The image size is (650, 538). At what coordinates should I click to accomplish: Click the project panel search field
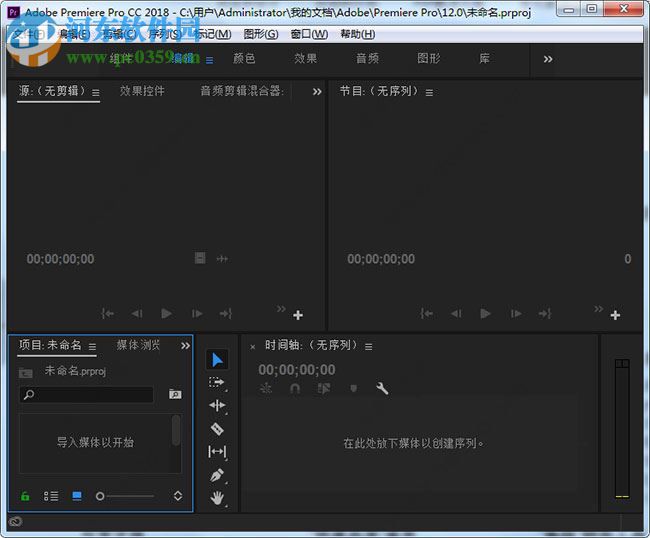click(87, 394)
